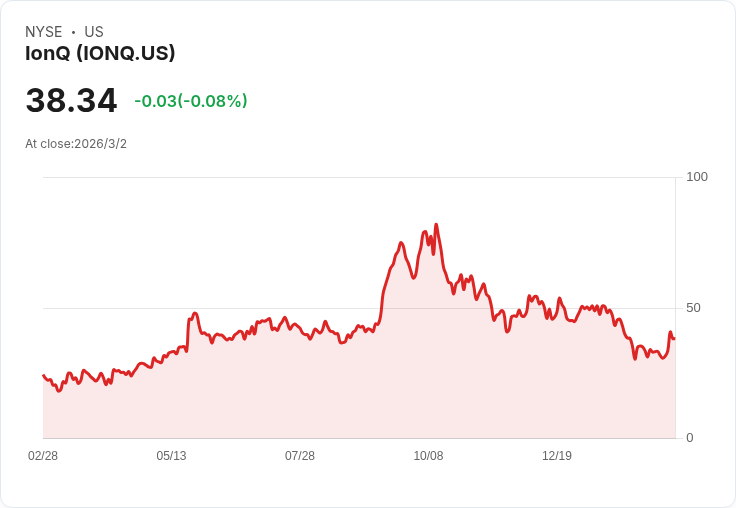Click the price spike just after 05/13

[x=195, y=313]
